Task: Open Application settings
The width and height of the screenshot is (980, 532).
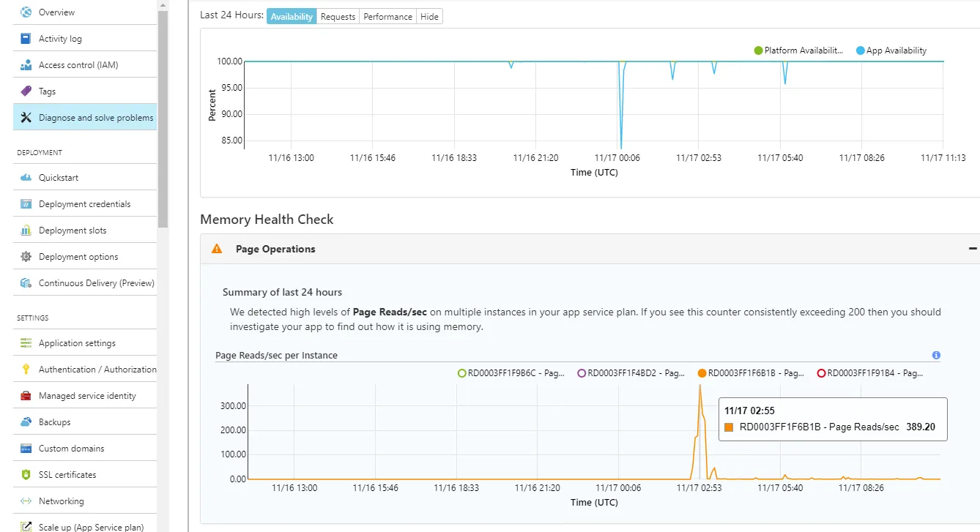Action: tap(85, 343)
